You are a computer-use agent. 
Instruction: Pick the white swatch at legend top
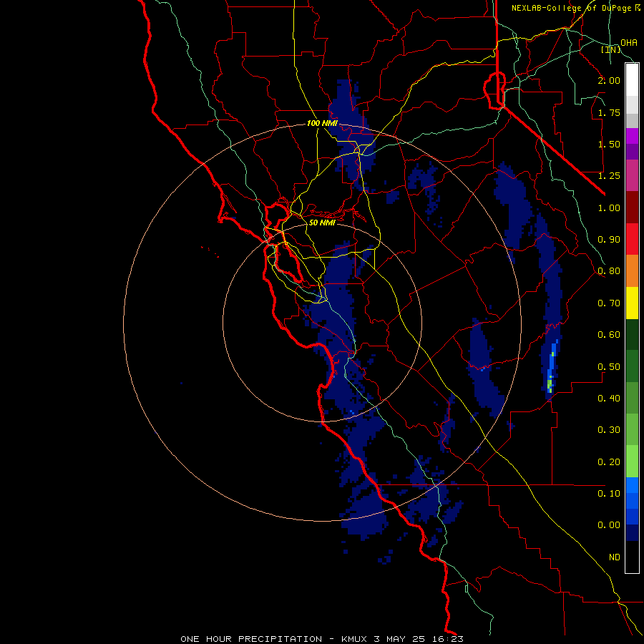pos(632,80)
